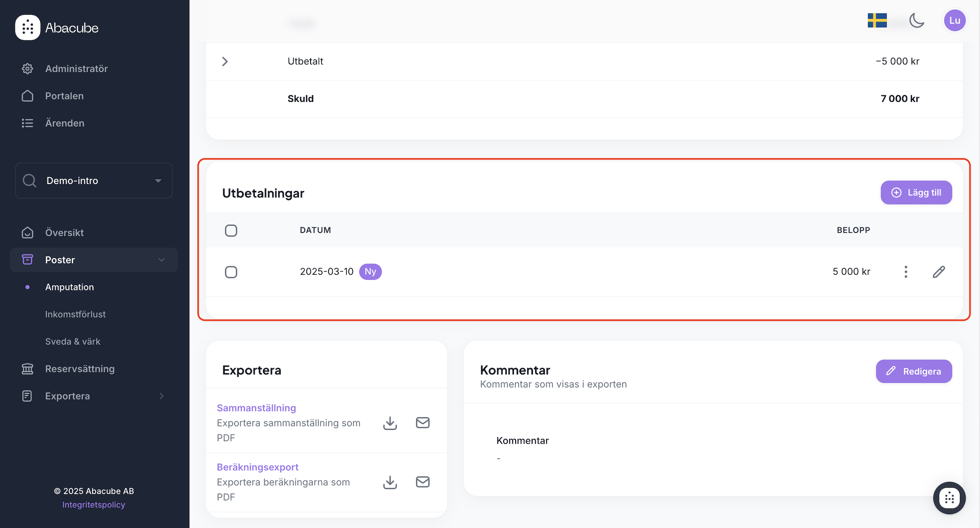The image size is (980, 528).
Task: Toggle dark mode with moon icon
Action: (916, 21)
